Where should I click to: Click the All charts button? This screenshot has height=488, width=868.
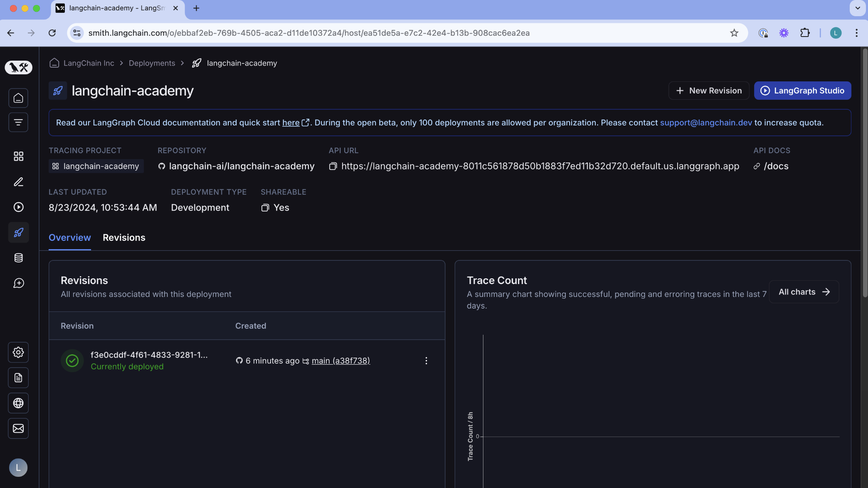pyautogui.click(x=804, y=292)
